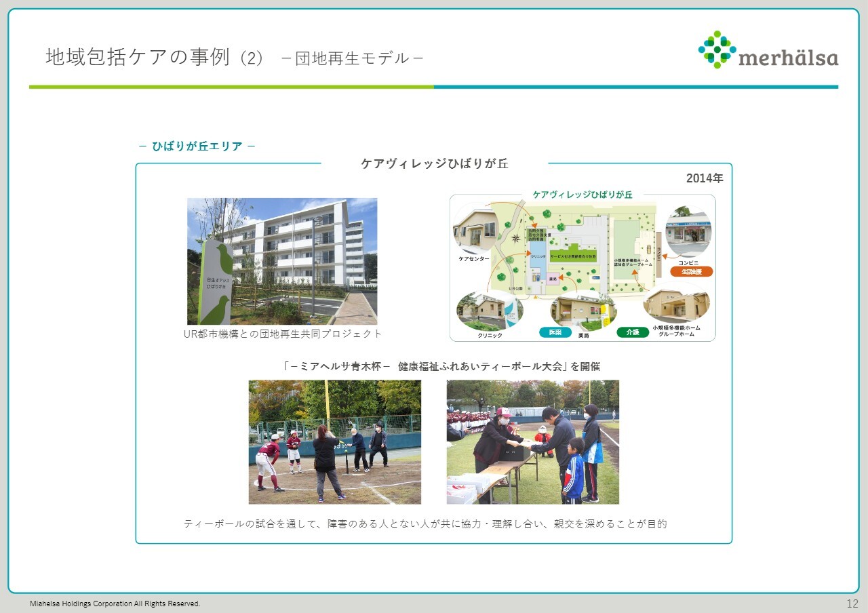Image resolution: width=868 pixels, height=613 pixels.
Task: Select the クリニック label under the photo
Action: (490, 335)
